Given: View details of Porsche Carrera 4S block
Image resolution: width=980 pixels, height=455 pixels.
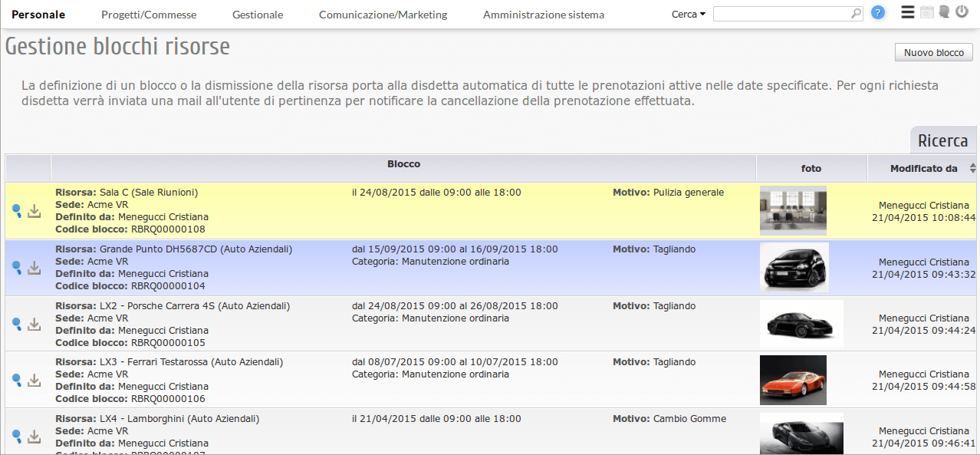Looking at the screenshot, I should [x=17, y=324].
